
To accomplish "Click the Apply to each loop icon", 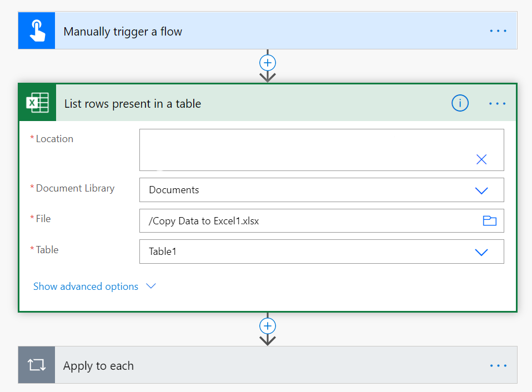I will click(x=37, y=365).
